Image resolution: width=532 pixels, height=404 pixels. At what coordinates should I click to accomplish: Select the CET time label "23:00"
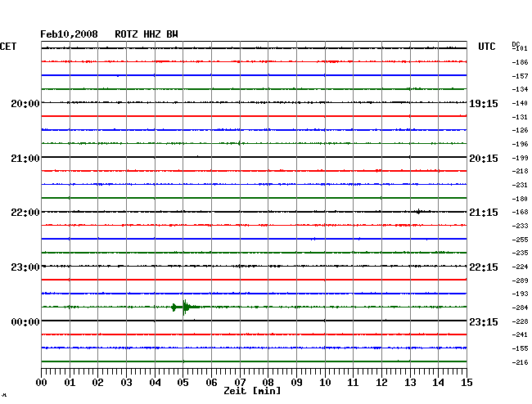tap(25, 267)
